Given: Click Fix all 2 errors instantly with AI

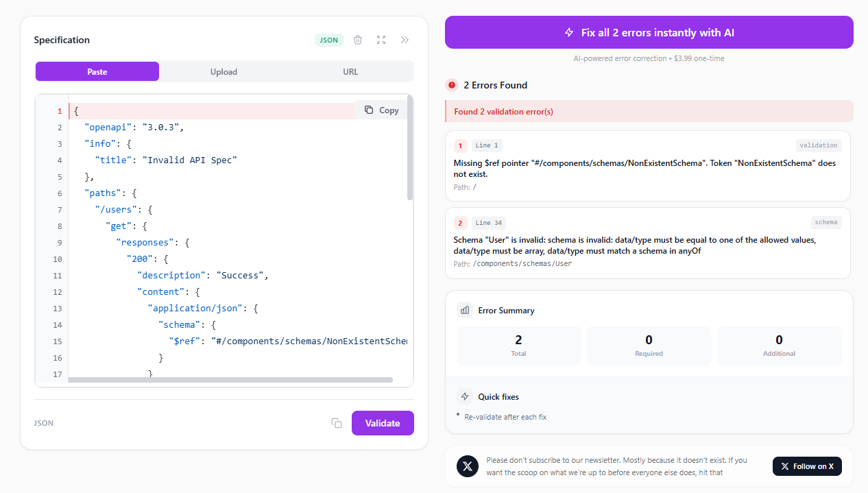Looking at the screenshot, I should pyautogui.click(x=649, y=32).
